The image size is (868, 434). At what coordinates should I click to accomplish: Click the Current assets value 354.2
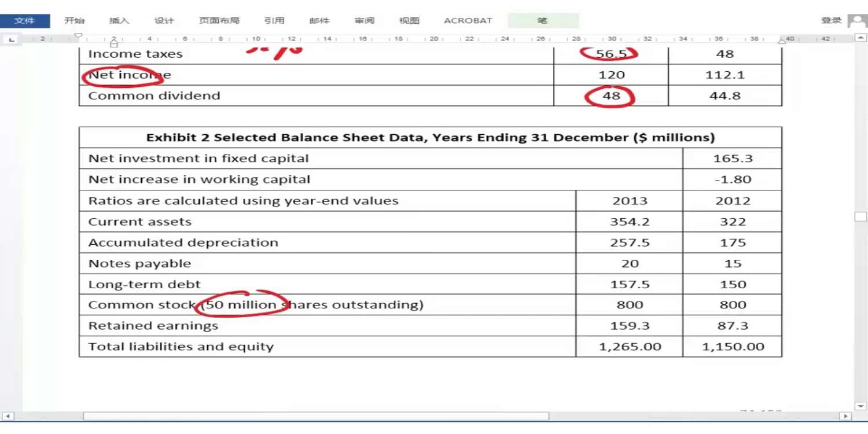click(x=630, y=222)
